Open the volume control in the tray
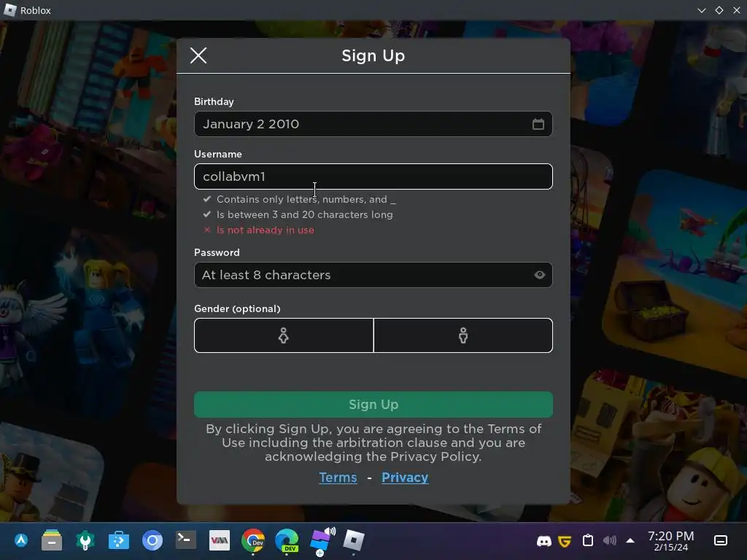 (609, 540)
